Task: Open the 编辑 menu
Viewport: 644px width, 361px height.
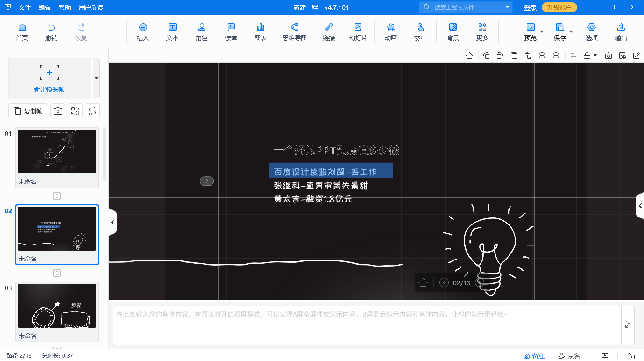Action: pos(45,7)
